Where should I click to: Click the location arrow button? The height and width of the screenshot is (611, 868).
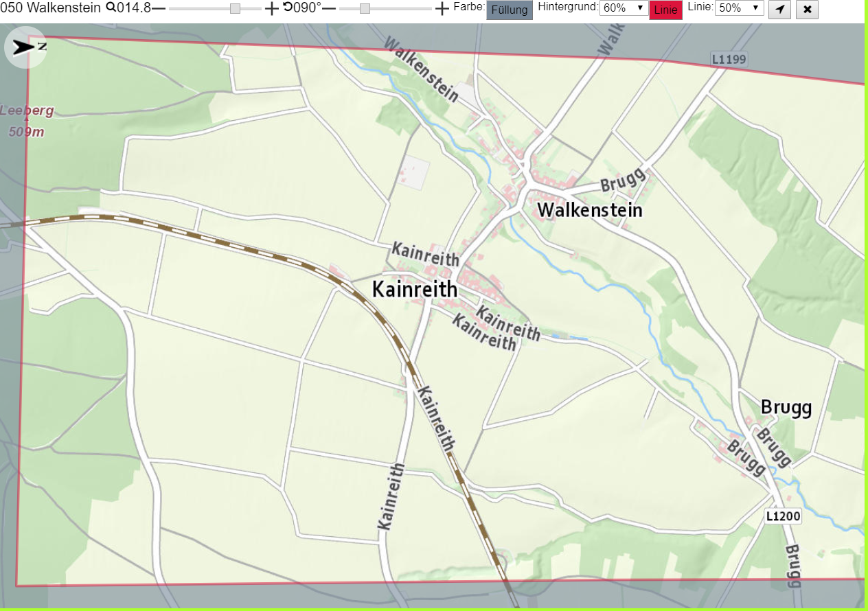click(779, 10)
